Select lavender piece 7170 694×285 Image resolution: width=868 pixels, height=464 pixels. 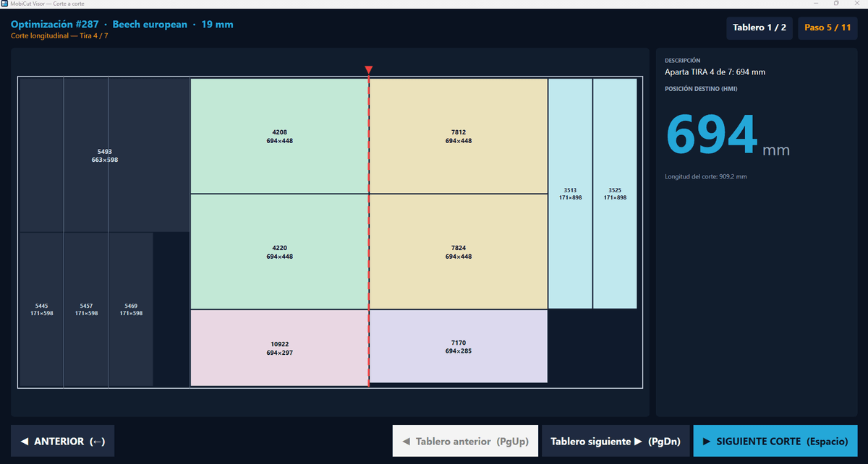click(459, 346)
